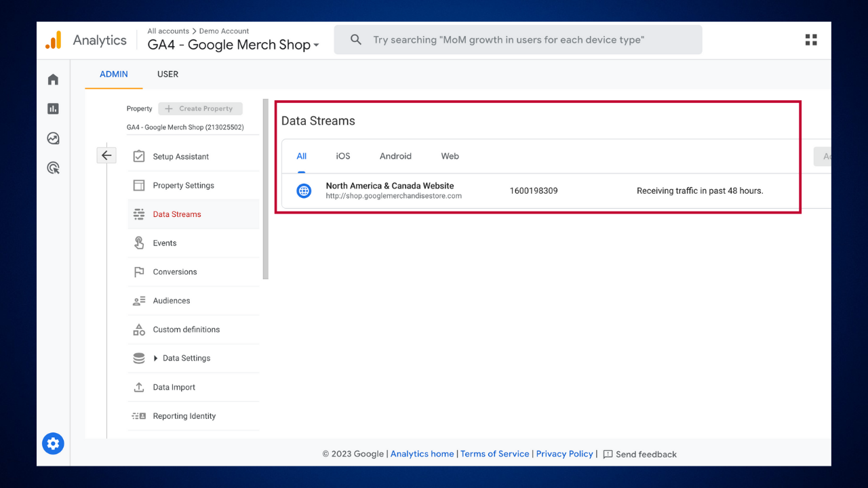Click the Property Settings layout icon
Viewport: 868px width, 488px height.
click(x=139, y=185)
